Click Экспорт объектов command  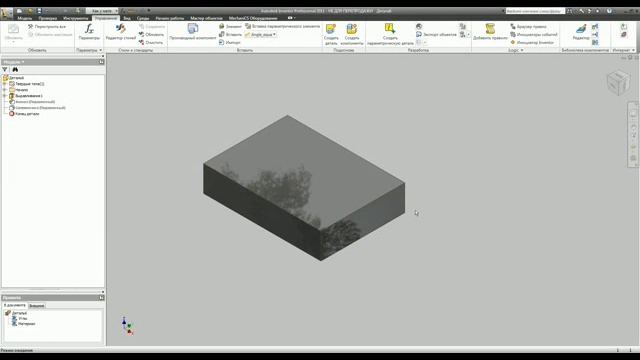436,35
